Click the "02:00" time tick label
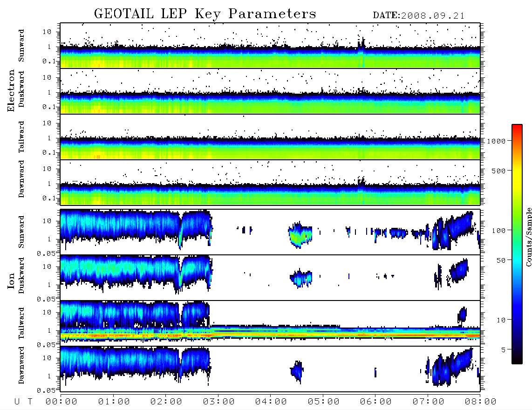532x410 pixels. [x=166, y=402]
